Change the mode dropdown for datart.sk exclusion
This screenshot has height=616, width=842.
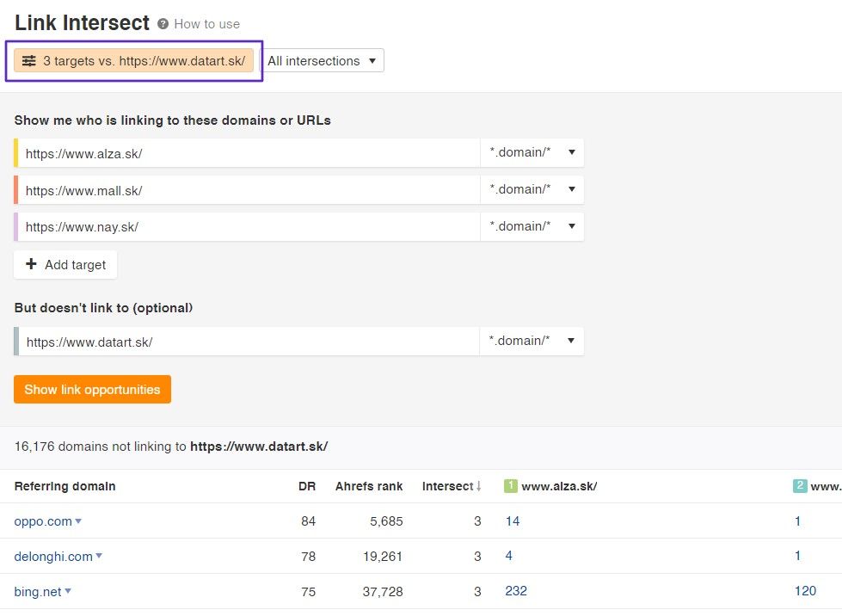(x=531, y=341)
